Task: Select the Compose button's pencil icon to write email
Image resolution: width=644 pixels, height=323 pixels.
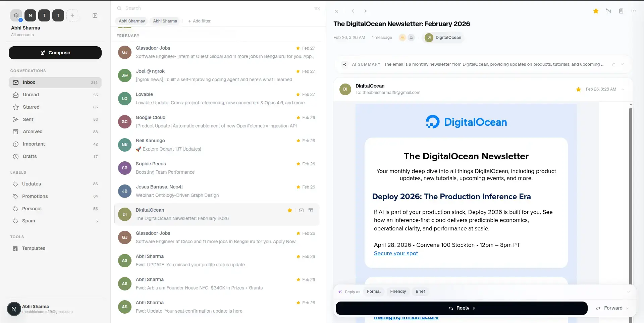Action: (x=43, y=53)
